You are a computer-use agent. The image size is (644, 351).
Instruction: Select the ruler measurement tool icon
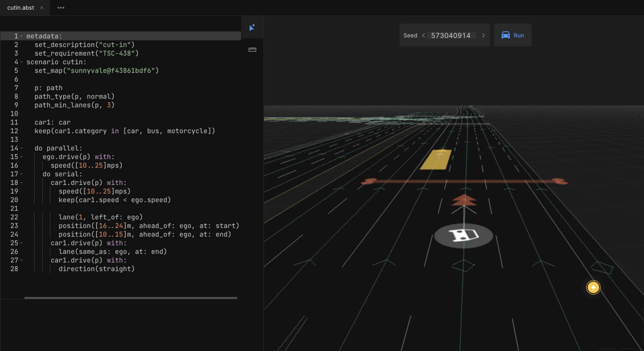[252, 49]
